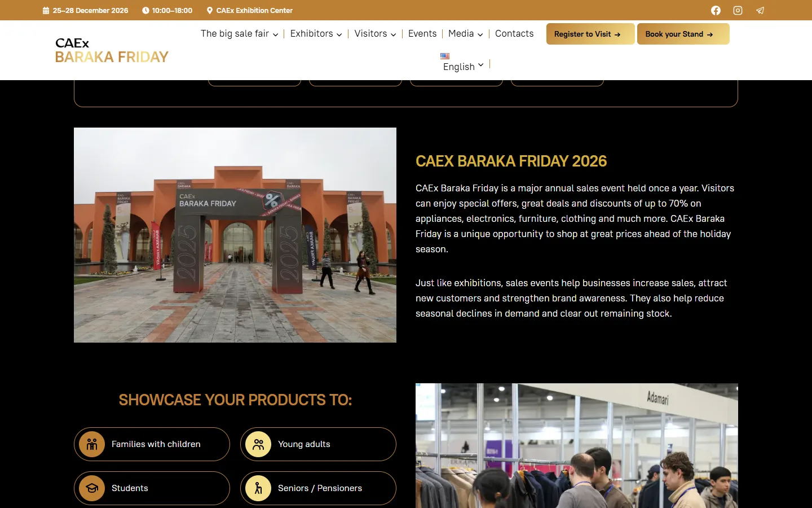The image size is (812, 508).
Task: Click the Students graduation cap icon
Action: [x=92, y=488]
